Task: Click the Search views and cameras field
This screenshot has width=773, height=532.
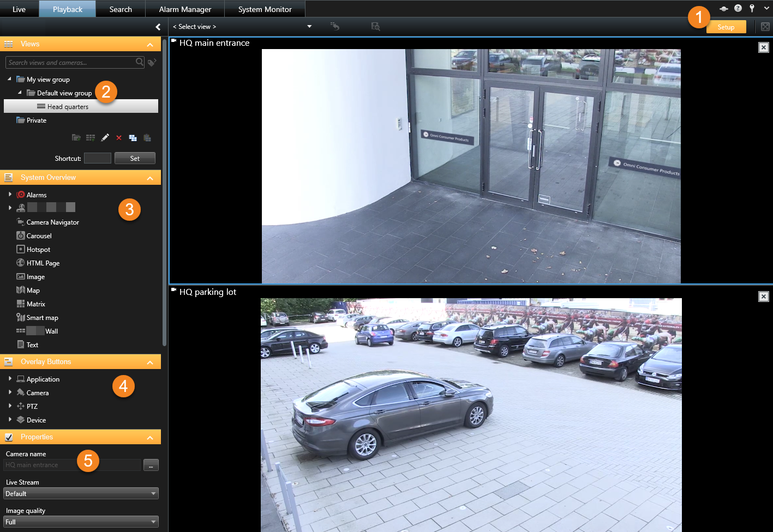Action: [70, 63]
